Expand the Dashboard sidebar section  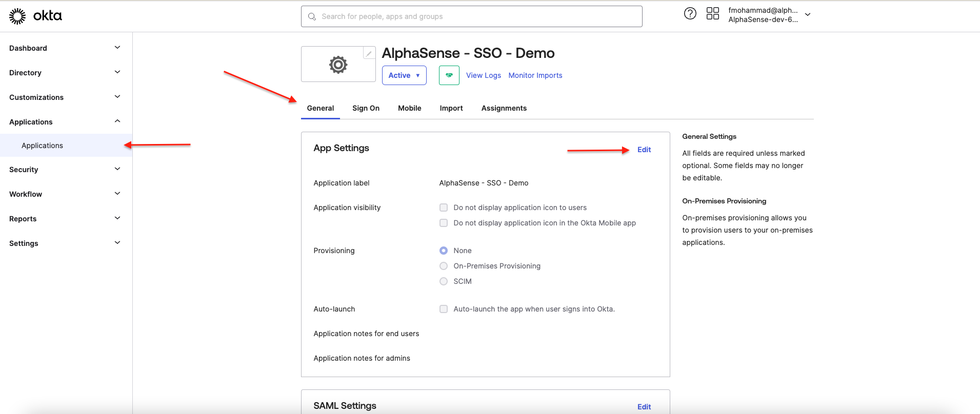66,48
